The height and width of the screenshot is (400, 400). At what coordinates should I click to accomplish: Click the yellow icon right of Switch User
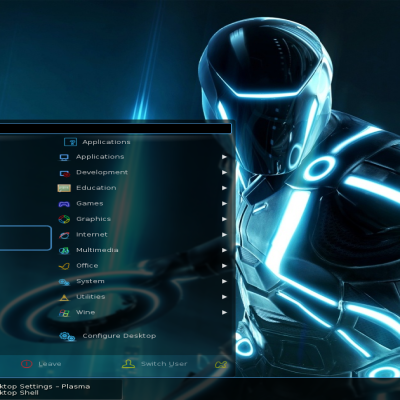(221, 365)
